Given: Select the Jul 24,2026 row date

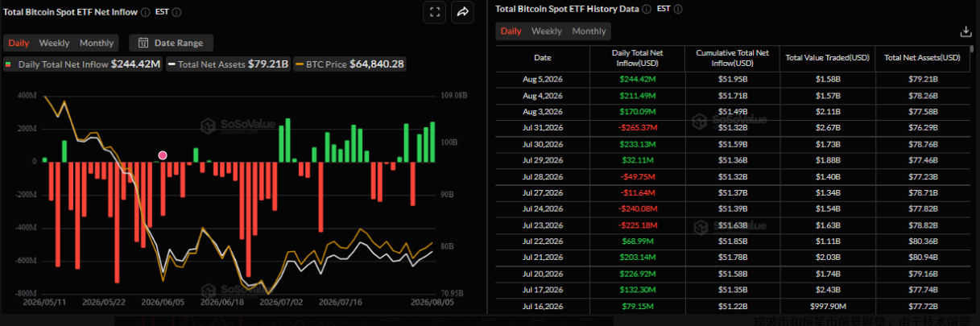Looking at the screenshot, I should [543, 208].
